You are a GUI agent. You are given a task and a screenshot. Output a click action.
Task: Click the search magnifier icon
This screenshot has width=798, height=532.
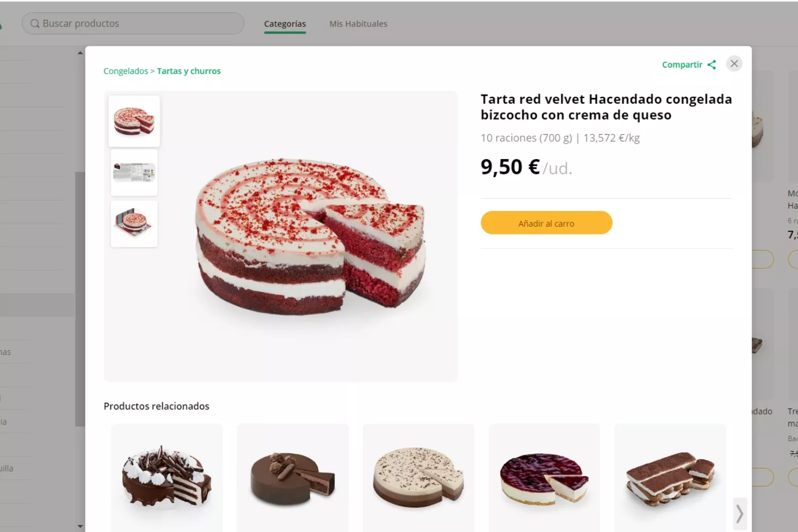tap(35, 24)
